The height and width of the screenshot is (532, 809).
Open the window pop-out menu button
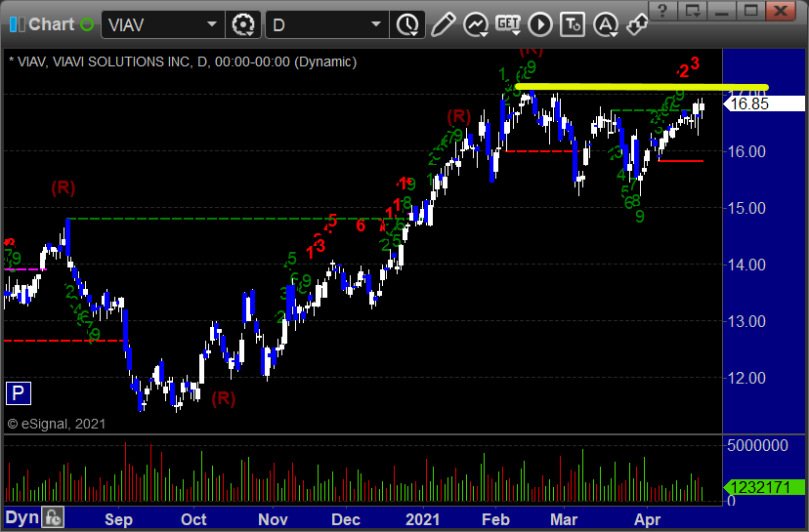(x=693, y=11)
